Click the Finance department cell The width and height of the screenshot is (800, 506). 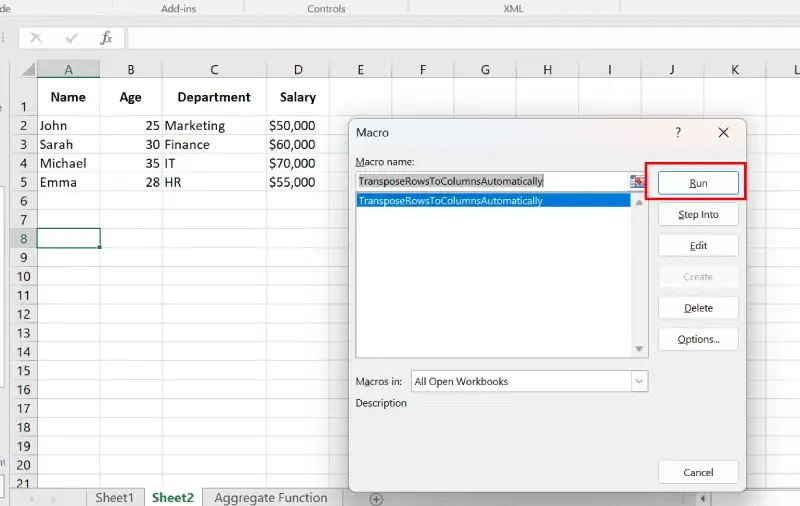pos(214,144)
